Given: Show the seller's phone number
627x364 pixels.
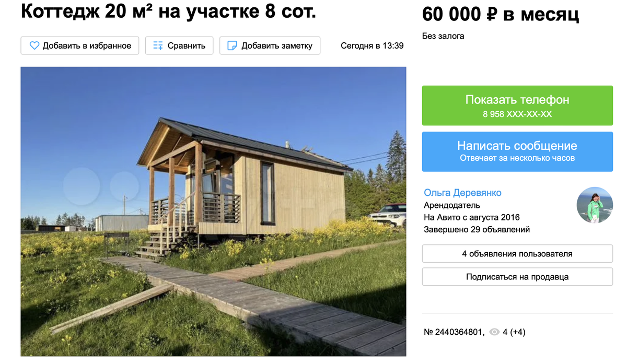Looking at the screenshot, I should 517,105.
